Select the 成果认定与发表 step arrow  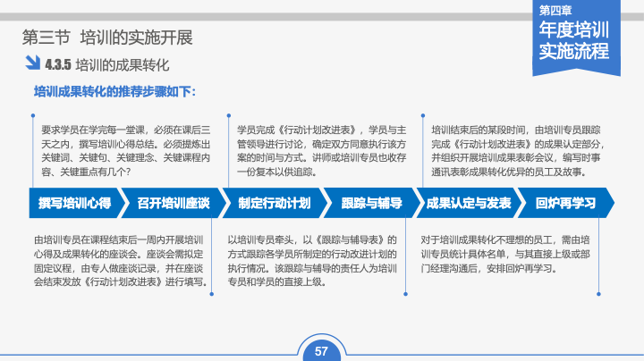click(x=469, y=203)
